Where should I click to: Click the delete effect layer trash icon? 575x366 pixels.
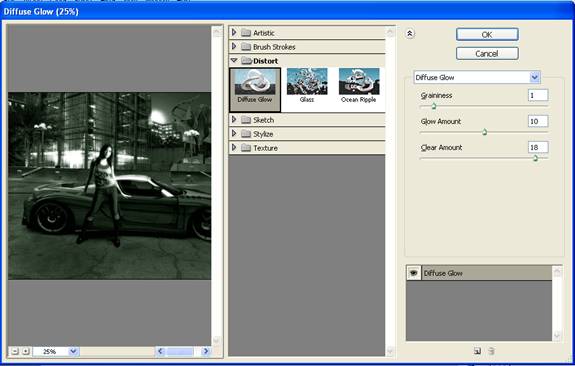(491, 351)
